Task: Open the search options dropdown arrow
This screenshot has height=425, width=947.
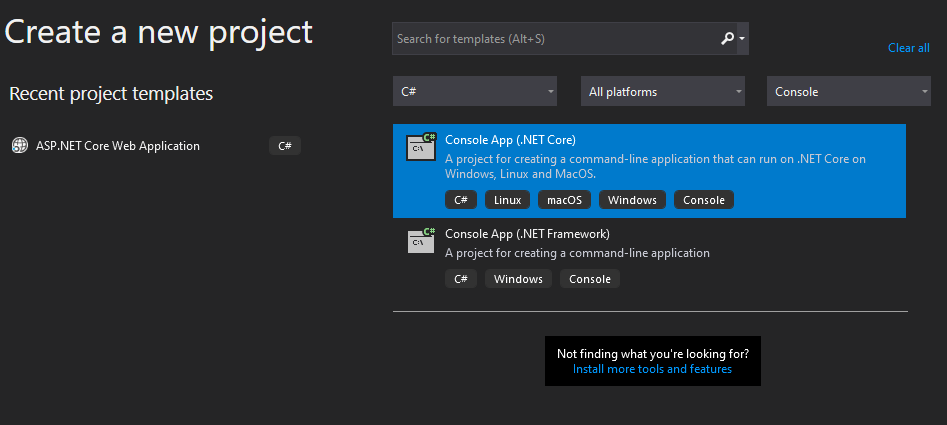Action: point(742,39)
